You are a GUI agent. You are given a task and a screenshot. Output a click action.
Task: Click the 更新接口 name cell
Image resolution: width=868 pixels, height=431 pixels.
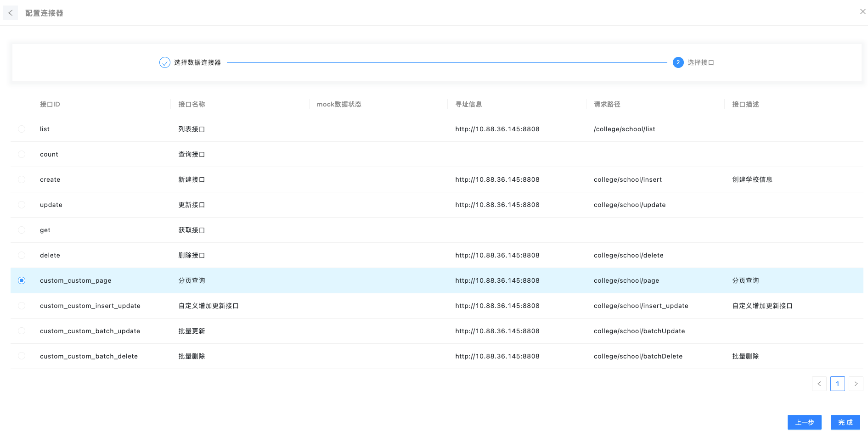(x=192, y=205)
